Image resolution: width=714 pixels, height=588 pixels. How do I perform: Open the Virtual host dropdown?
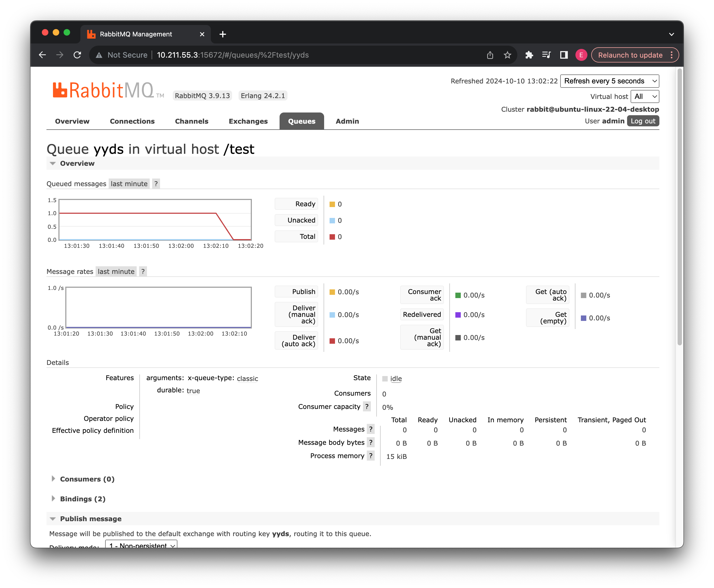(x=644, y=96)
